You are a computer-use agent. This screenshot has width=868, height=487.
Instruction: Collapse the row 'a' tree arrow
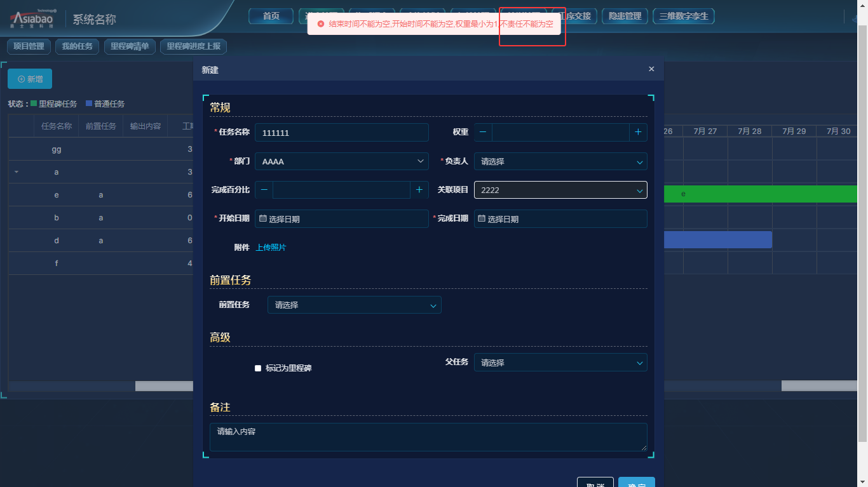[x=17, y=172]
